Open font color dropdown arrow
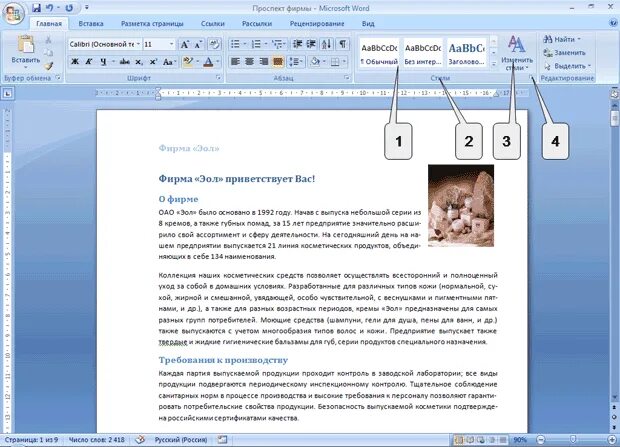Image resolution: width=620 pixels, height=447 pixels. pyautogui.click(x=217, y=62)
